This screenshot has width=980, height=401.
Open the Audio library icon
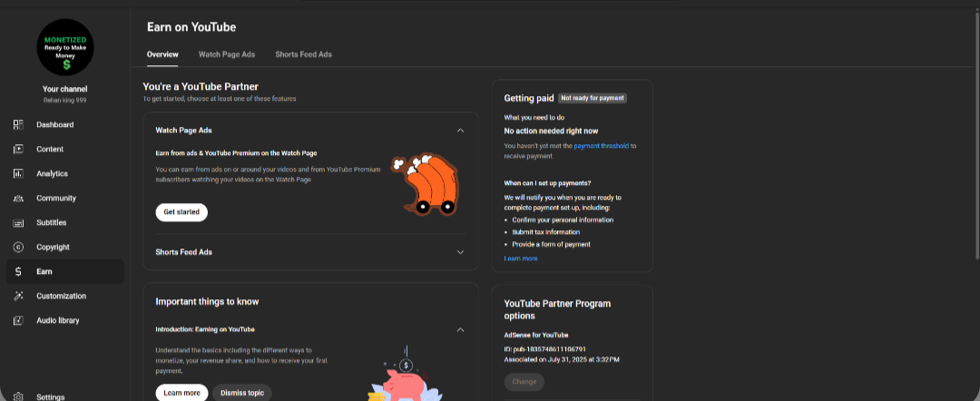[x=18, y=320]
